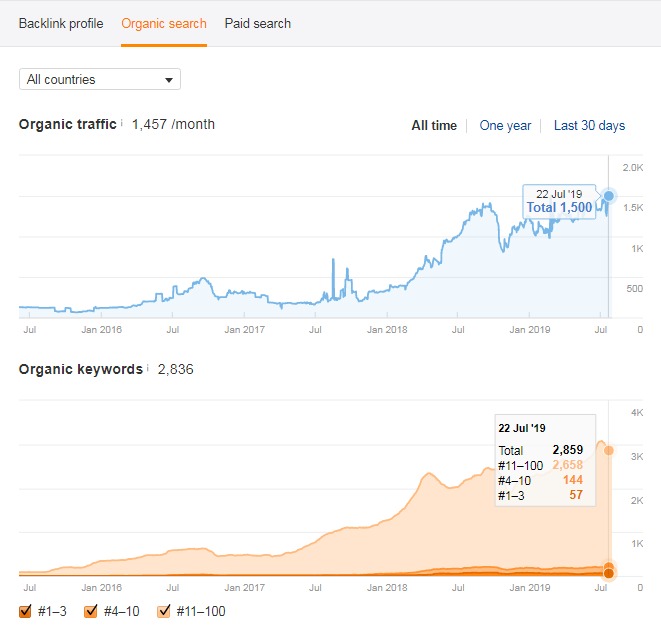661x636 pixels.
Task: Click the blue traffic data point marker
Action: click(609, 196)
